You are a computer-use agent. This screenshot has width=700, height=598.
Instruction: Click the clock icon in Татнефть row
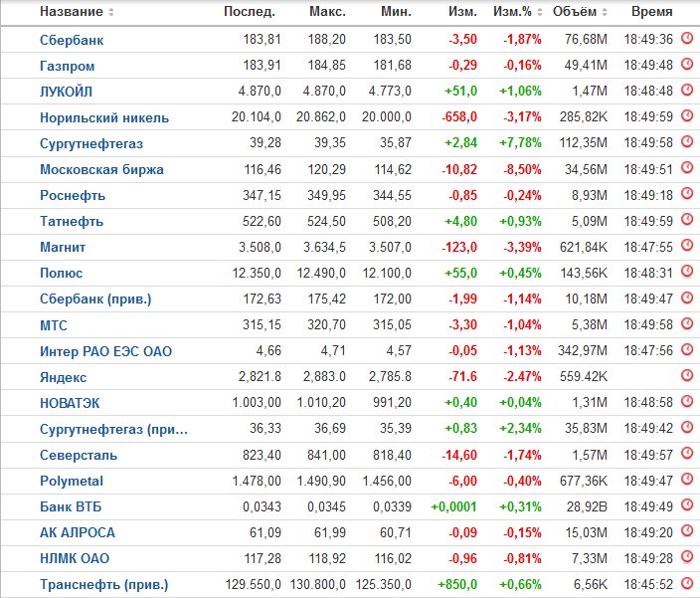687,220
